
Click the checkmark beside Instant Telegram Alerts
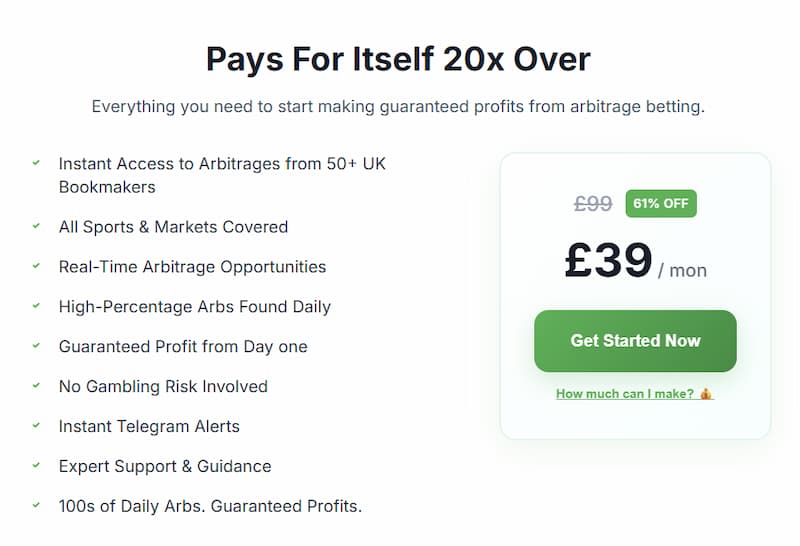tap(36, 426)
